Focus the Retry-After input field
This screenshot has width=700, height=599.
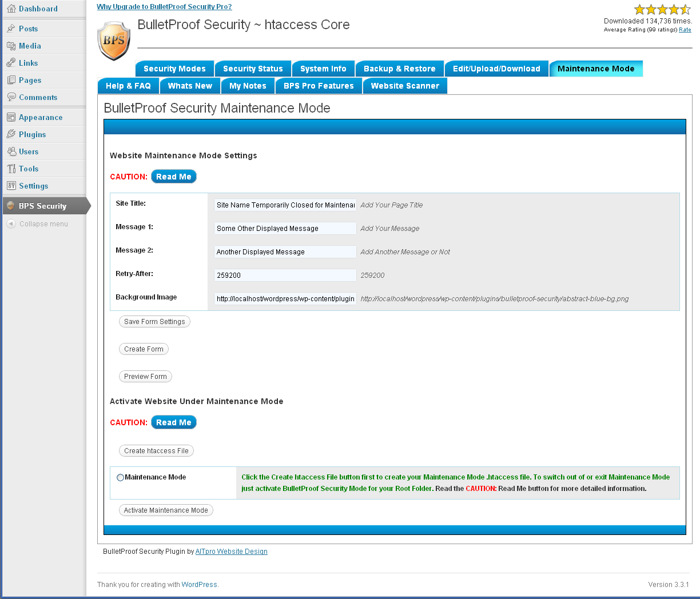tap(285, 275)
